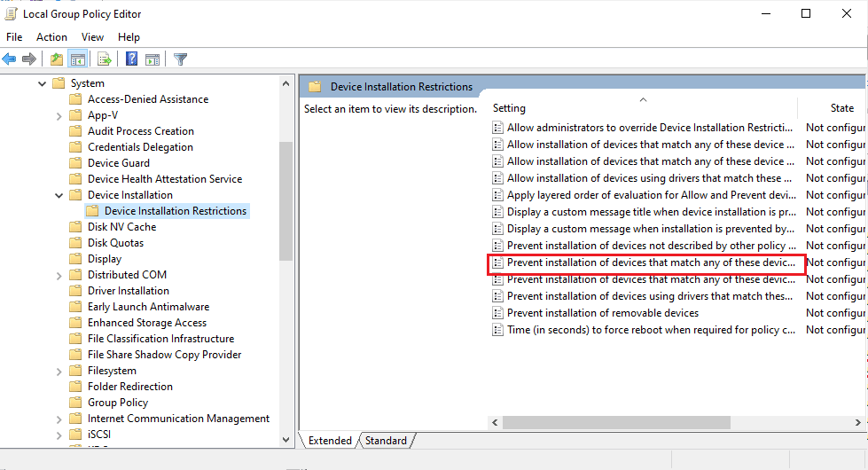Click the Forward arrow toolbar icon
Image resolution: width=868 pixels, height=470 pixels.
point(28,59)
